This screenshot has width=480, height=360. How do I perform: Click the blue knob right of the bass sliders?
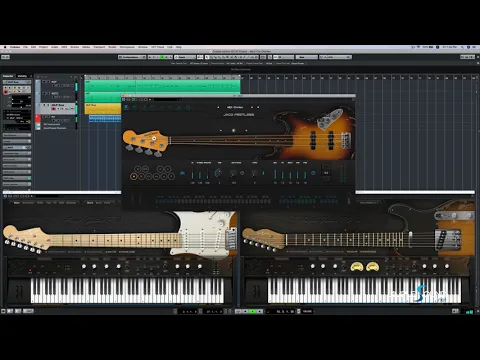point(313,173)
